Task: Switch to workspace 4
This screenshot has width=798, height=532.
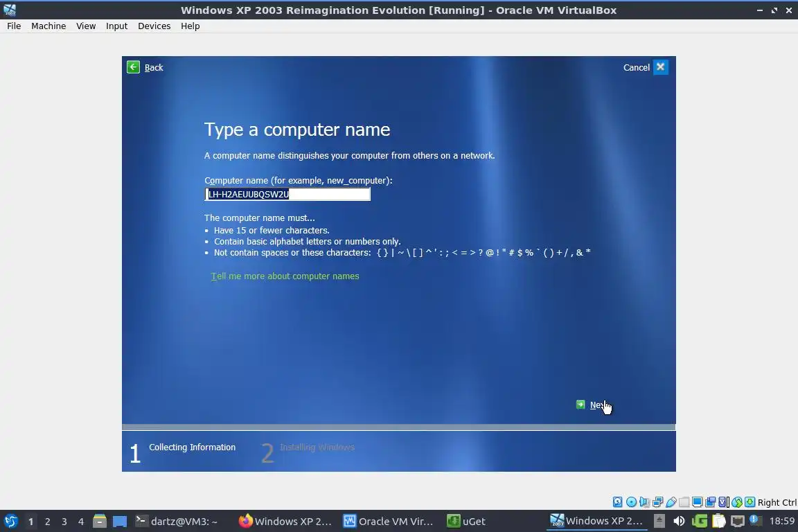Action: [81, 522]
